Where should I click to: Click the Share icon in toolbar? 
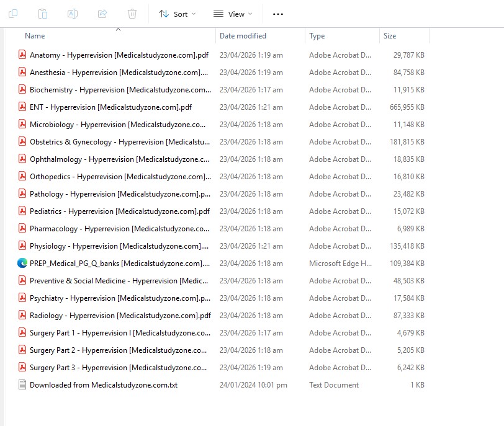pyautogui.click(x=102, y=14)
